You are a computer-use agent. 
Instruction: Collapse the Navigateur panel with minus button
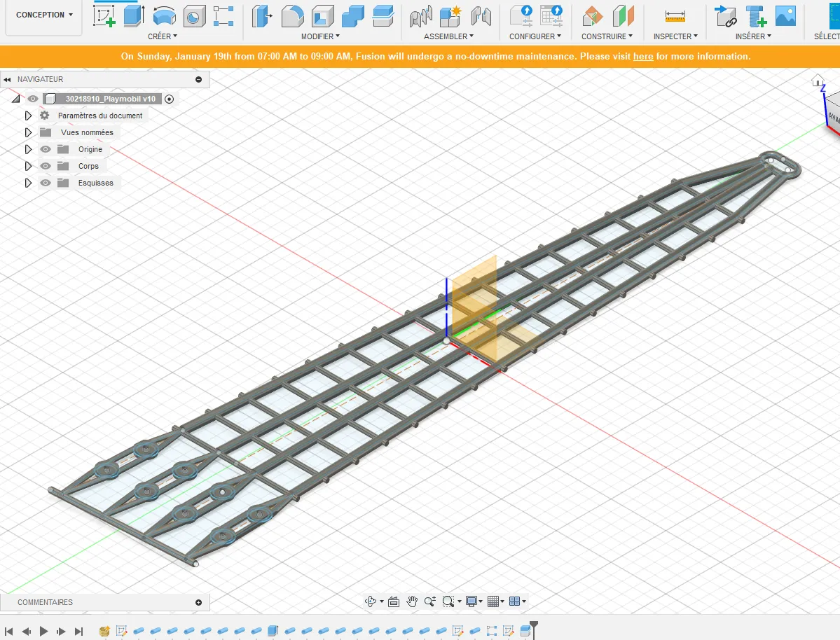199,79
